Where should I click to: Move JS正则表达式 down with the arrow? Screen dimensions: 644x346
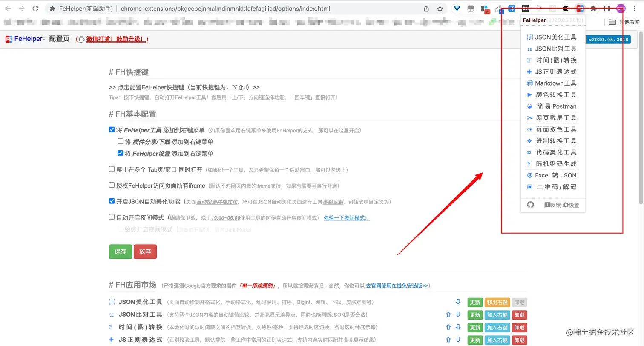click(458, 340)
